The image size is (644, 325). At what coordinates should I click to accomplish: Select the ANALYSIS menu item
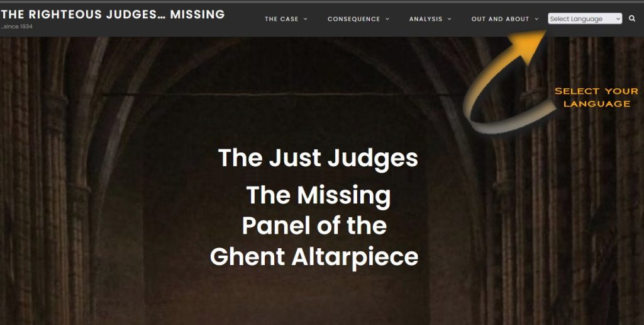click(x=426, y=19)
